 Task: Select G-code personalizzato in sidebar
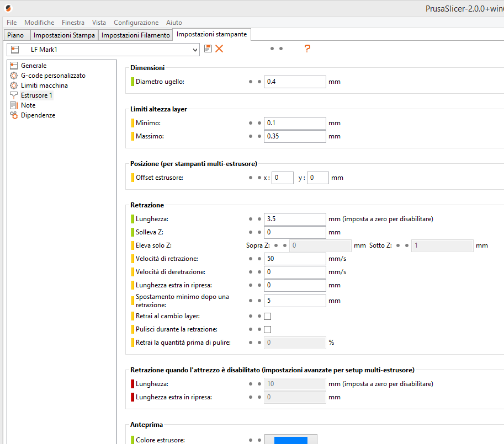point(52,76)
